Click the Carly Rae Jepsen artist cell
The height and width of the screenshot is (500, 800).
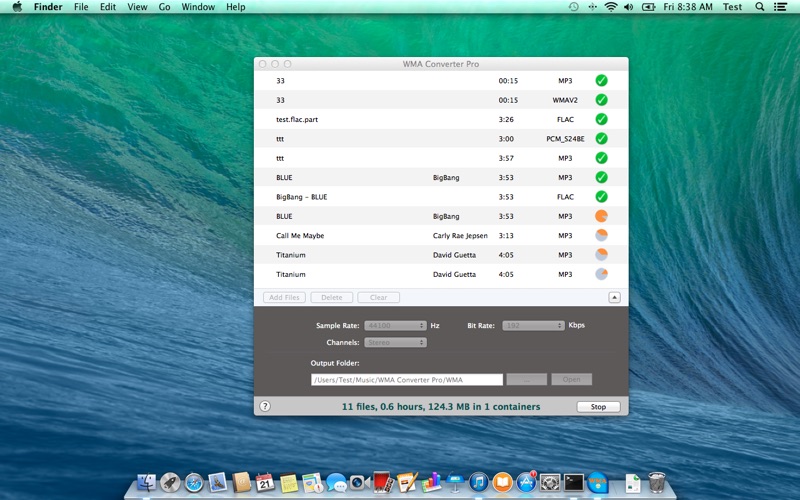coord(460,236)
